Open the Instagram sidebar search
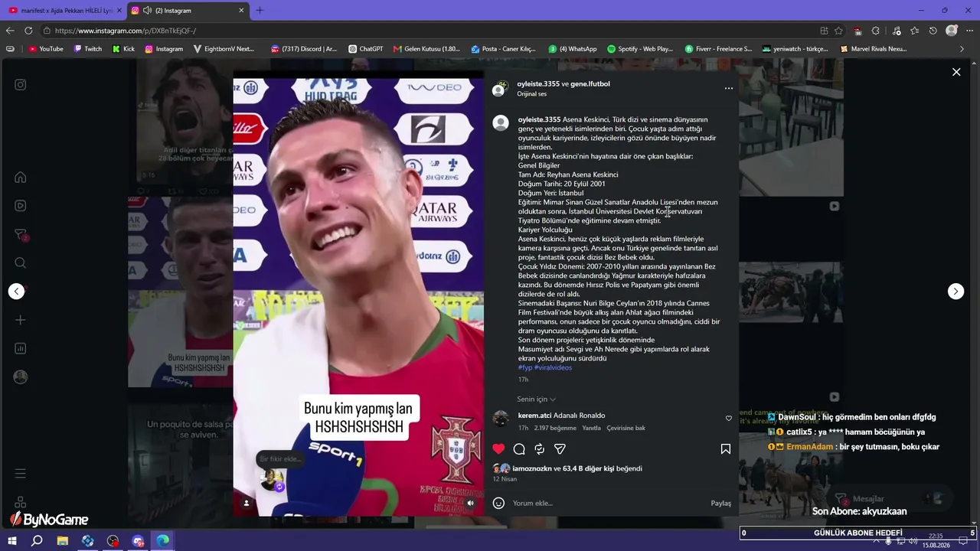This screenshot has width=980, height=551. 21,263
